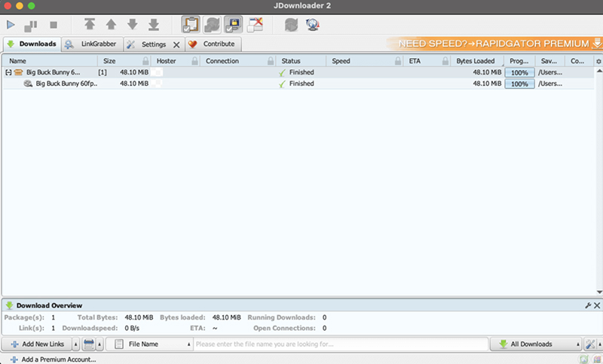Click package row /Users save path
The width and height of the screenshot is (603, 364).
550,72
